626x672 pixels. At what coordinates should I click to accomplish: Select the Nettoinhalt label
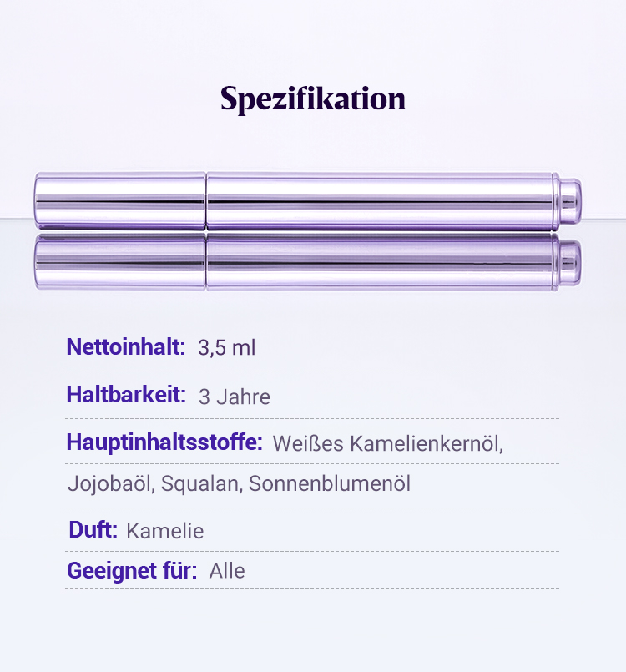126,347
